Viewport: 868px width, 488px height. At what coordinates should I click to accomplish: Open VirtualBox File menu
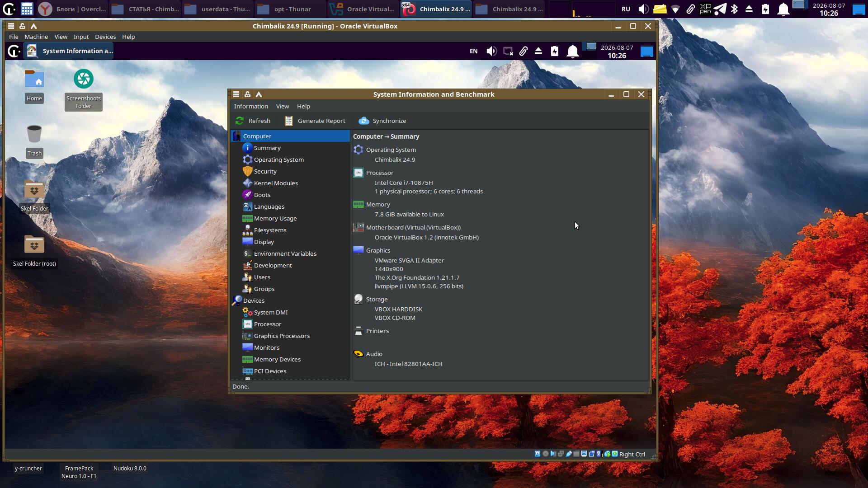click(x=14, y=37)
